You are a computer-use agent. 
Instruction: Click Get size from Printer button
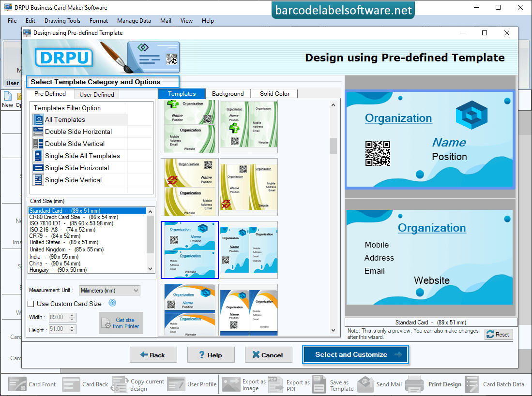click(121, 323)
